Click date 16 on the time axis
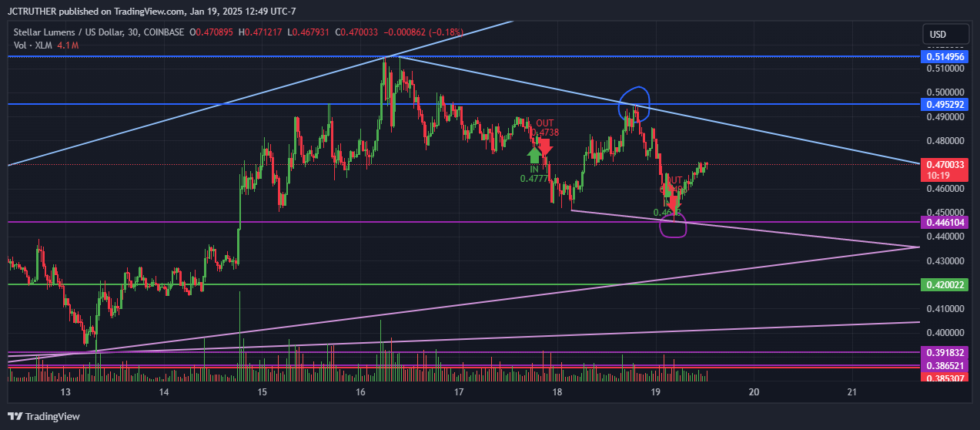This screenshot has width=980, height=430. (360, 392)
